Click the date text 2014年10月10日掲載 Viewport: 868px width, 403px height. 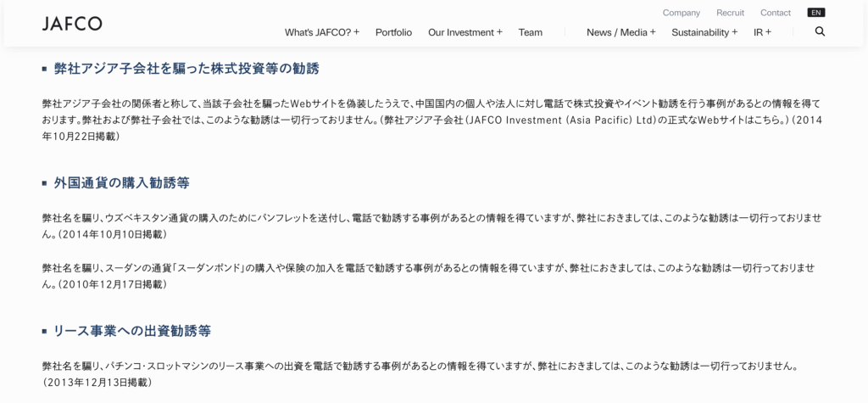coord(113,234)
